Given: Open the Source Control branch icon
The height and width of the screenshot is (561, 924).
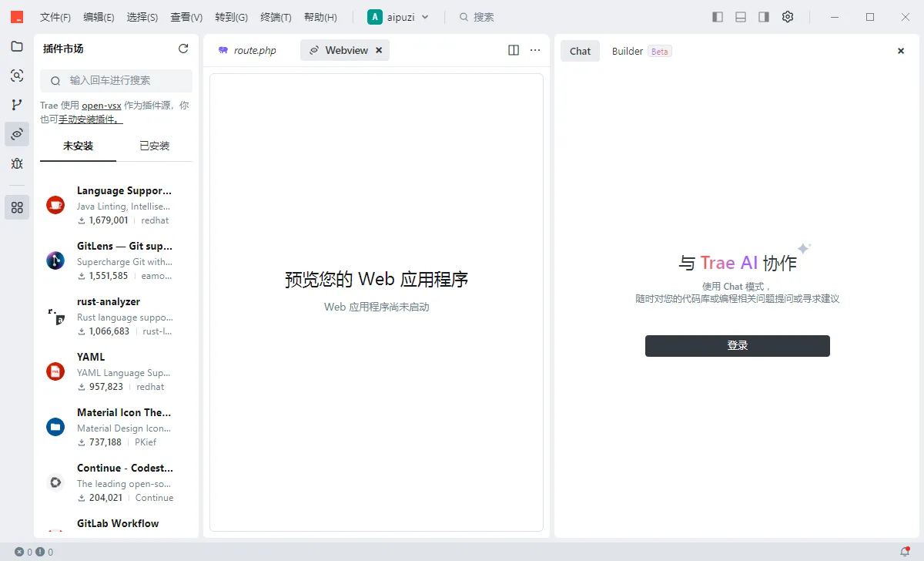Looking at the screenshot, I should 17,105.
